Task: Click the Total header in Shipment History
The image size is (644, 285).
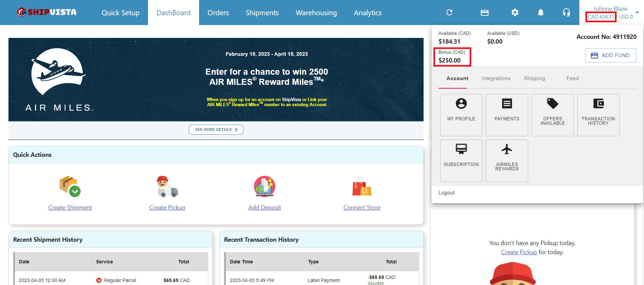Action: pos(184,262)
